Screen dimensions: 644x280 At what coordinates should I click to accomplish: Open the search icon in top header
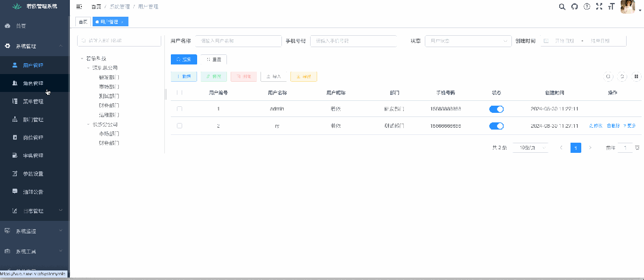tap(562, 7)
